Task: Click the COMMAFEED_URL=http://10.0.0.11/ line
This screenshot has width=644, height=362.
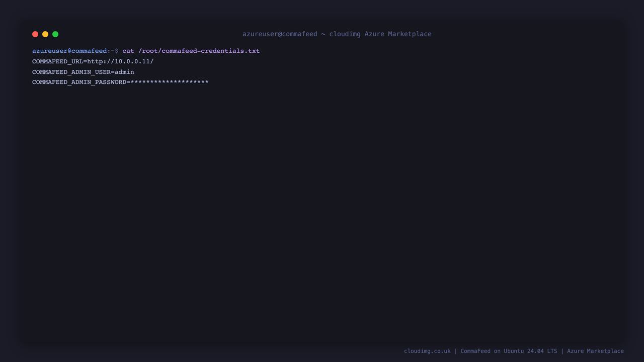Action: 93,61
